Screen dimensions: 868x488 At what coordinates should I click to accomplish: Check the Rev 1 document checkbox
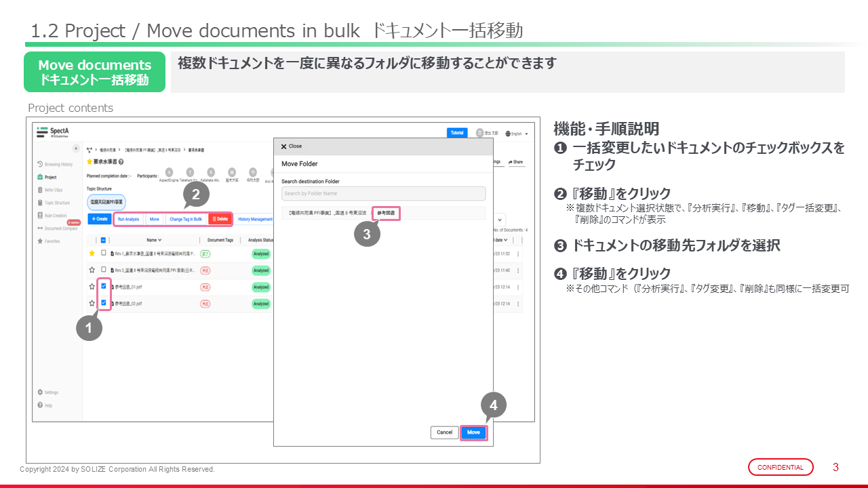point(103,253)
